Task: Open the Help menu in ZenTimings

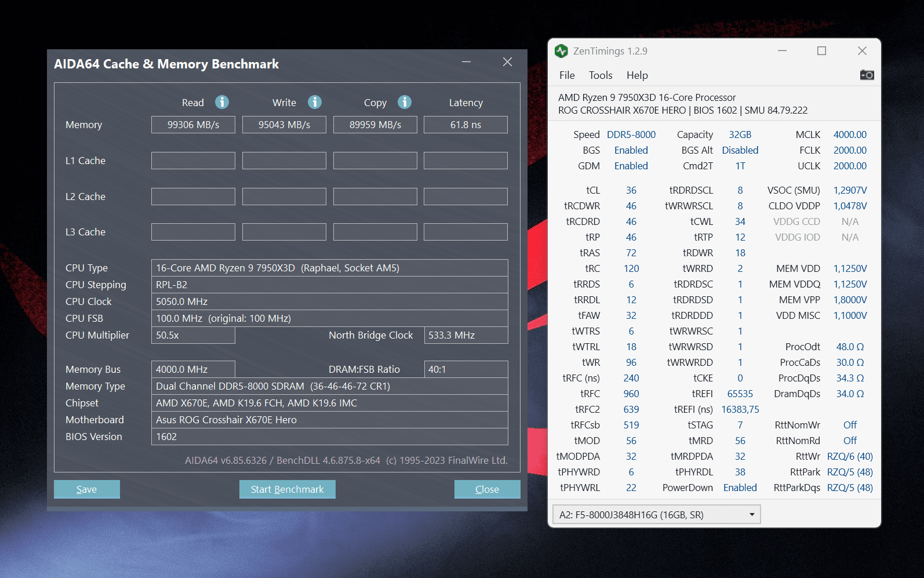Action: click(637, 75)
